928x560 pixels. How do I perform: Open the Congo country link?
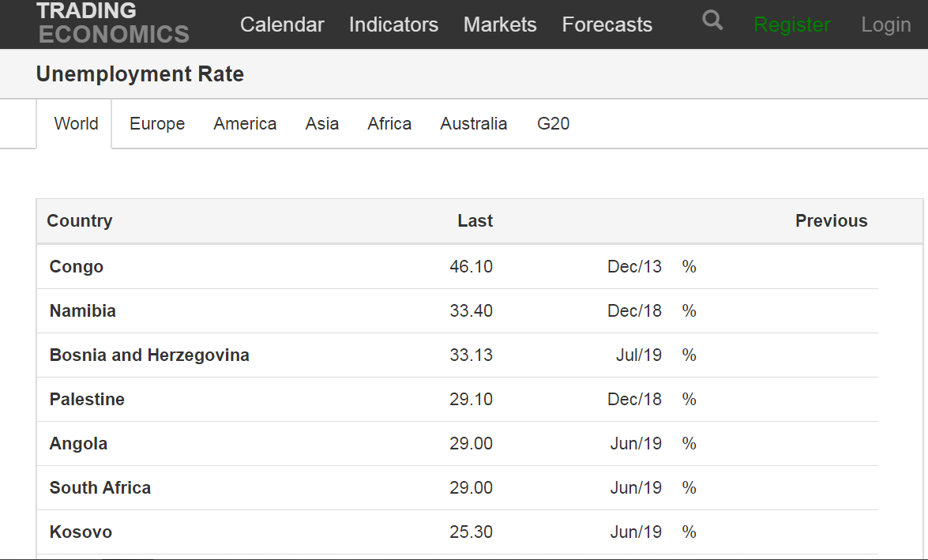point(77,267)
